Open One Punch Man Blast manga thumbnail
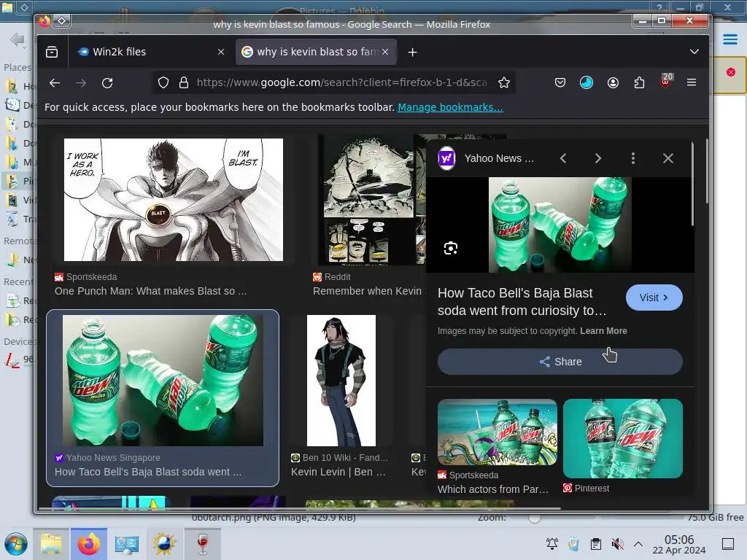747x560 pixels. point(174,200)
